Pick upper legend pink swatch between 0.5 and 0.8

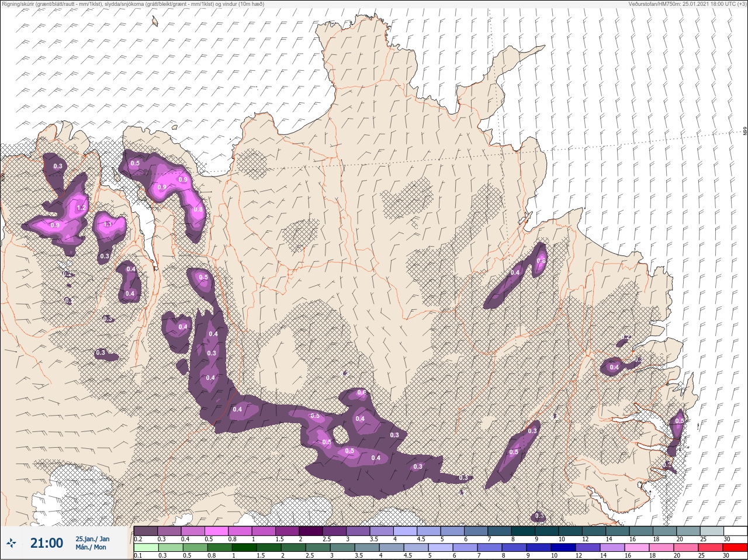(217, 531)
